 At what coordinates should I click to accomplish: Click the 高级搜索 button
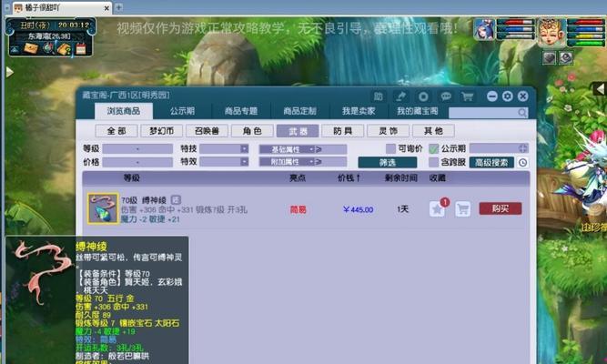(x=491, y=163)
